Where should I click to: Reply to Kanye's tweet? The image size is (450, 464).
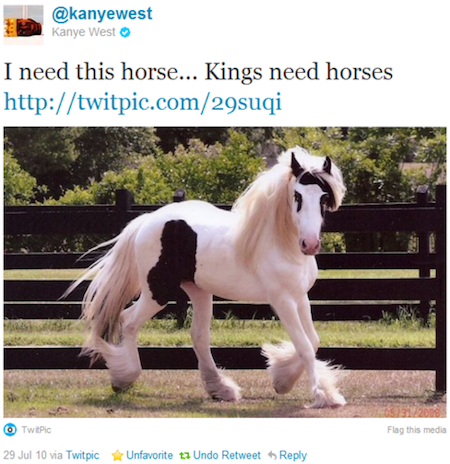(293, 455)
